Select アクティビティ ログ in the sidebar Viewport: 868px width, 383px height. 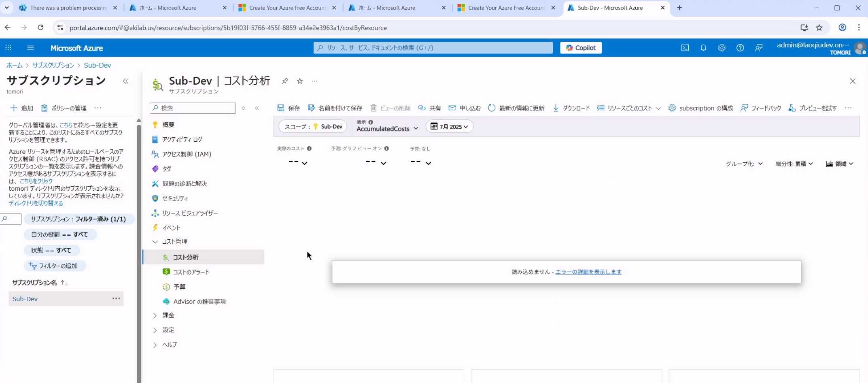(182, 139)
